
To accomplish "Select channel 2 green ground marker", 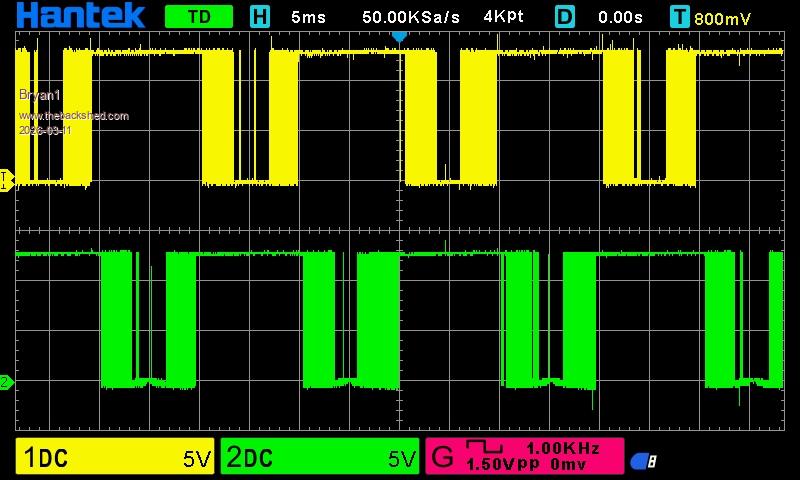I will tap(5, 382).
